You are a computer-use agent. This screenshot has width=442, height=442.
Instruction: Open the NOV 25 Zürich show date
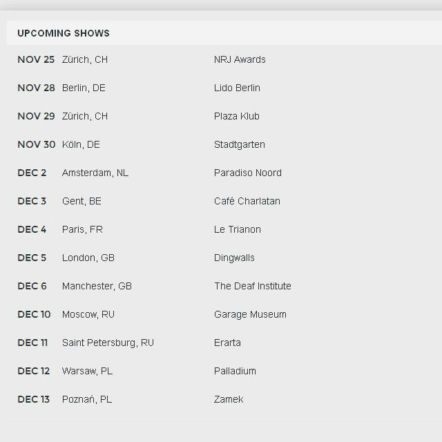(36, 60)
